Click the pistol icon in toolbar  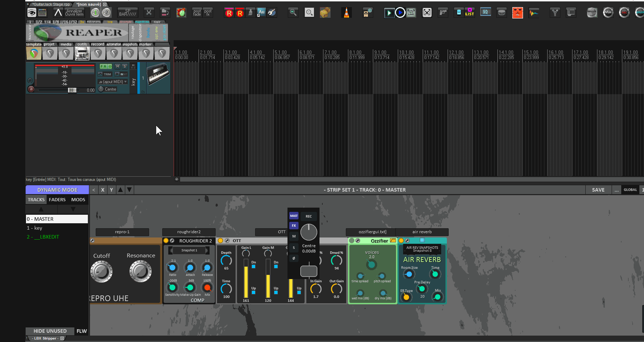(x=443, y=13)
